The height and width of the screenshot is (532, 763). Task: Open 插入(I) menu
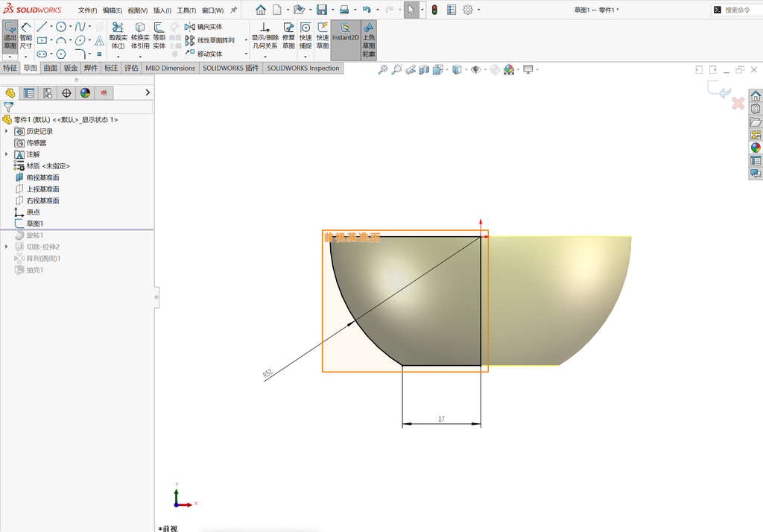coord(162,10)
